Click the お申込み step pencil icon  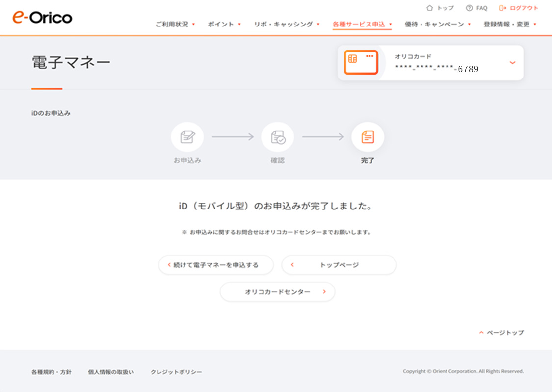click(187, 137)
